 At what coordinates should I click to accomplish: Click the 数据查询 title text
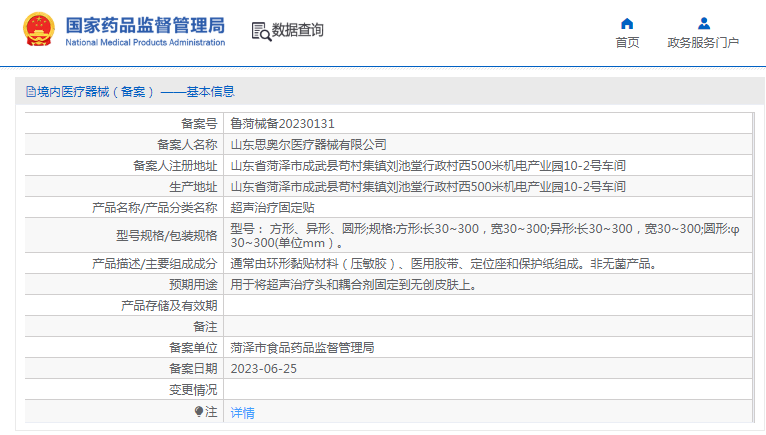click(x=298, y=30)
